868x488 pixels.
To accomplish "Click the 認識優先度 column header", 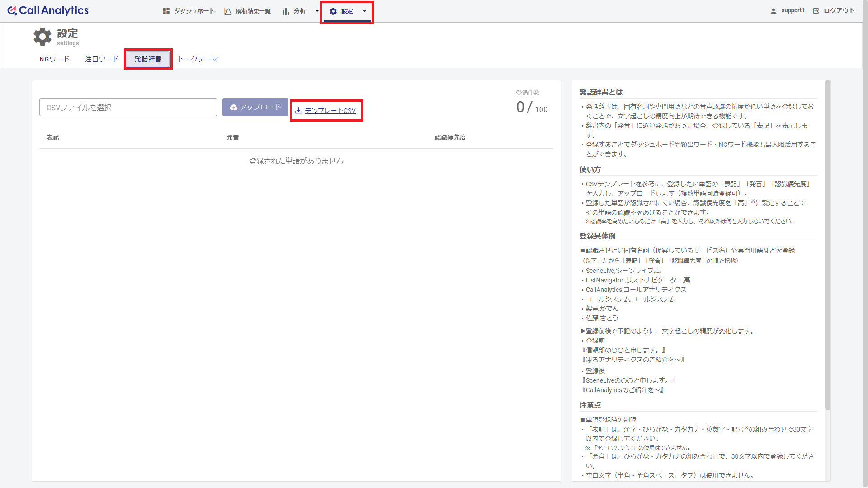I will coord(450,137).
